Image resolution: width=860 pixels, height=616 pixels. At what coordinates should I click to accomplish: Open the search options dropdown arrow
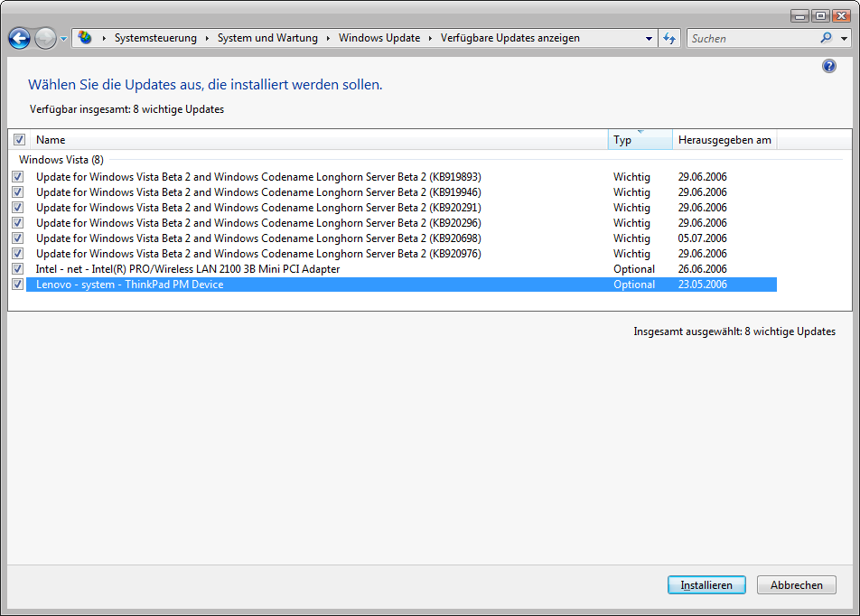click(x=845, y=39)
